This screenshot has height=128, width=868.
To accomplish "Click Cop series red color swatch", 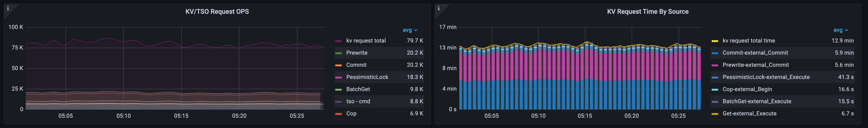I will click(x=339, y=114).
